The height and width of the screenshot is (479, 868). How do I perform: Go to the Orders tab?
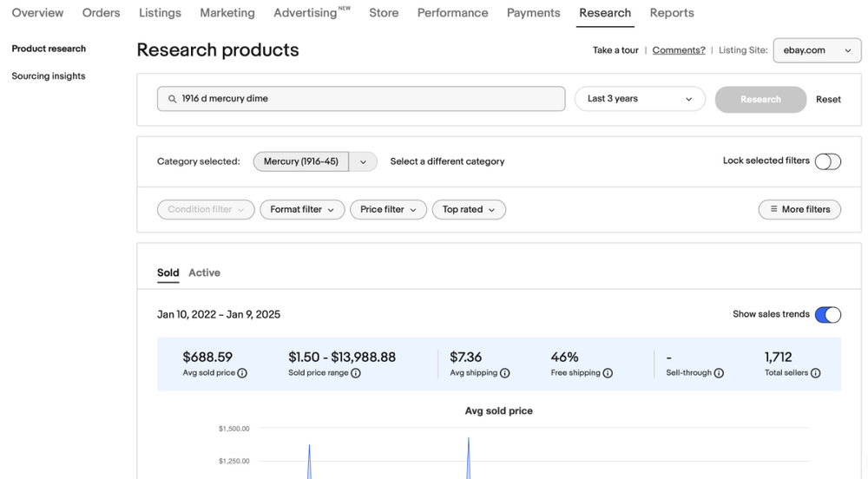tap(102, 13)
